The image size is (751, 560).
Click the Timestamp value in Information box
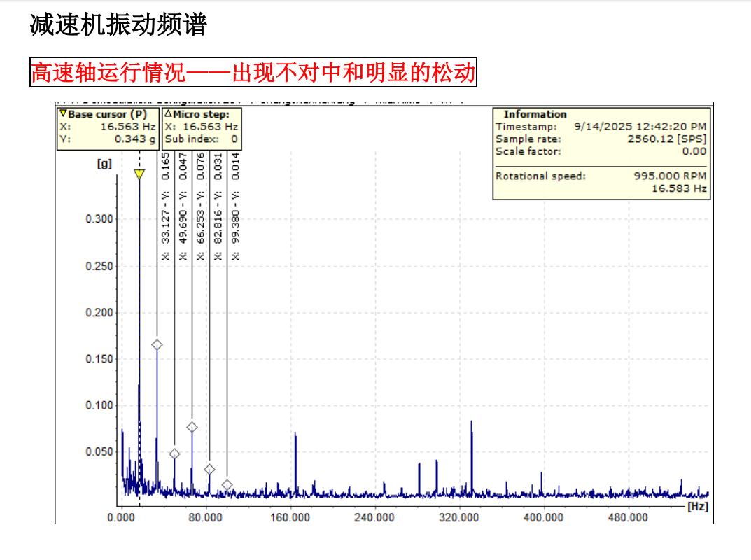640,127
